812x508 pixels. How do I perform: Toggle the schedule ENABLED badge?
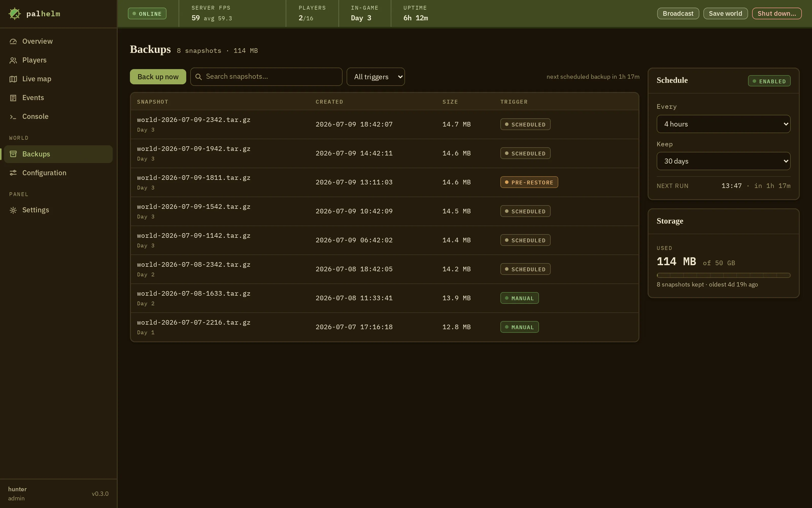tap(769, 81)
